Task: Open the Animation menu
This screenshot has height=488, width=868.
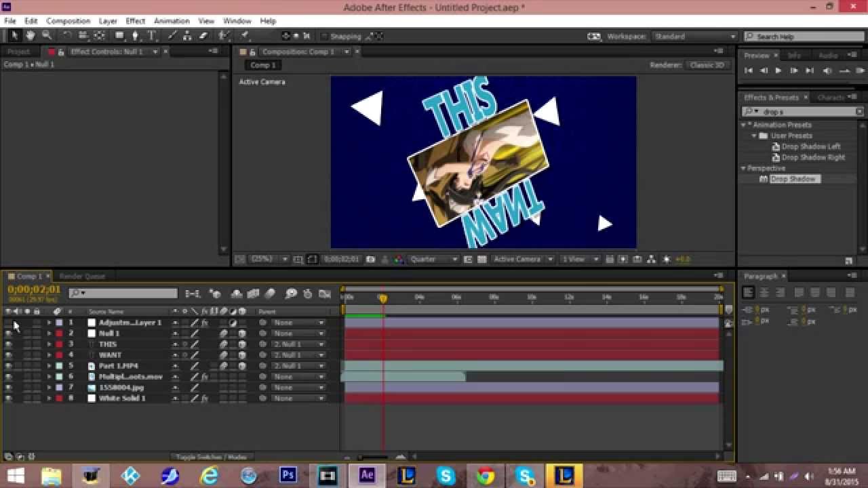Action: (172, 21)
